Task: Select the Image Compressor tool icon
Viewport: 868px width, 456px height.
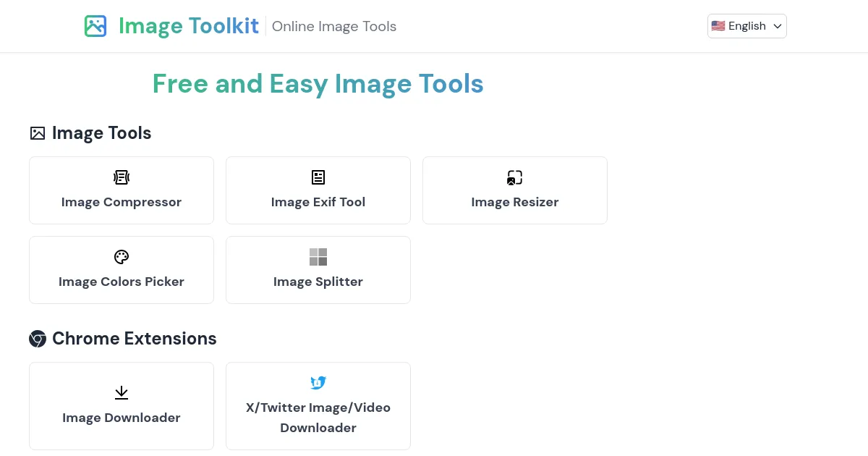Action: [x=122, y=177]
